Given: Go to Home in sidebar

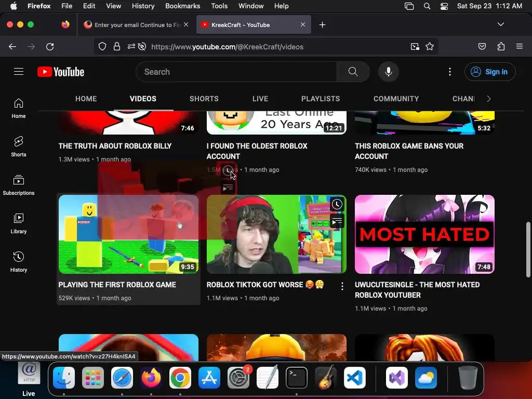Looking at the screenshot, I should (19, 109).
